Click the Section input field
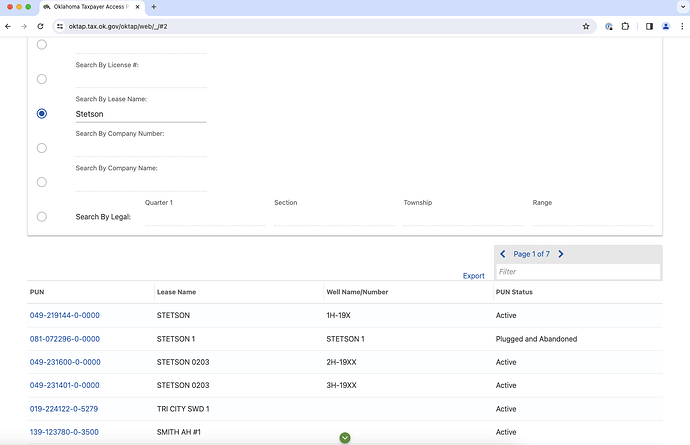 point(334,217)
